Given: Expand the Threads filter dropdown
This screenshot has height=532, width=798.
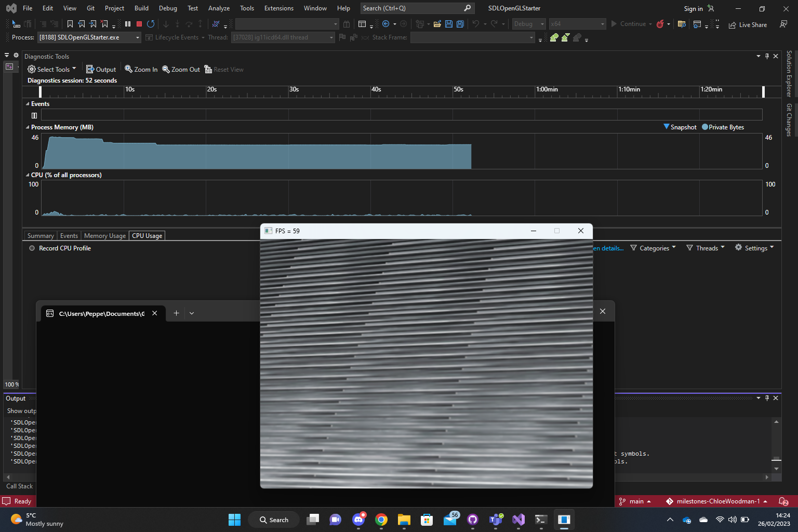Looking at the screenshot, I should click(705, 248).
